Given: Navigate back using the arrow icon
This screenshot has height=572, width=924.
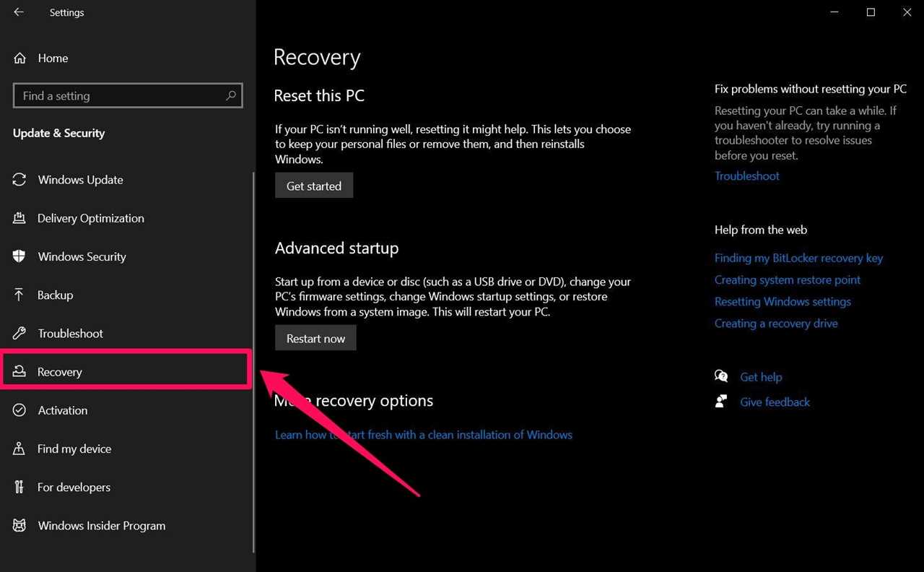Looking at the screenshot, I should tap(18, 12).
